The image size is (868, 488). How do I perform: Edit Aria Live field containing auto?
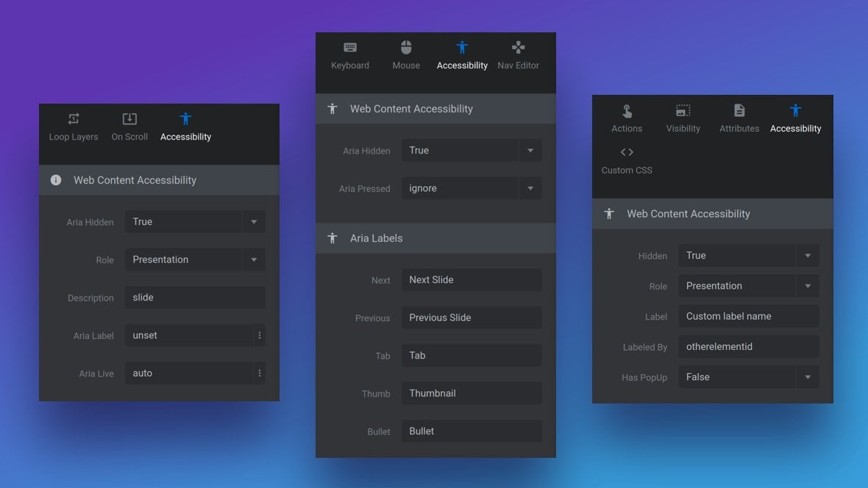pos(189,373)
